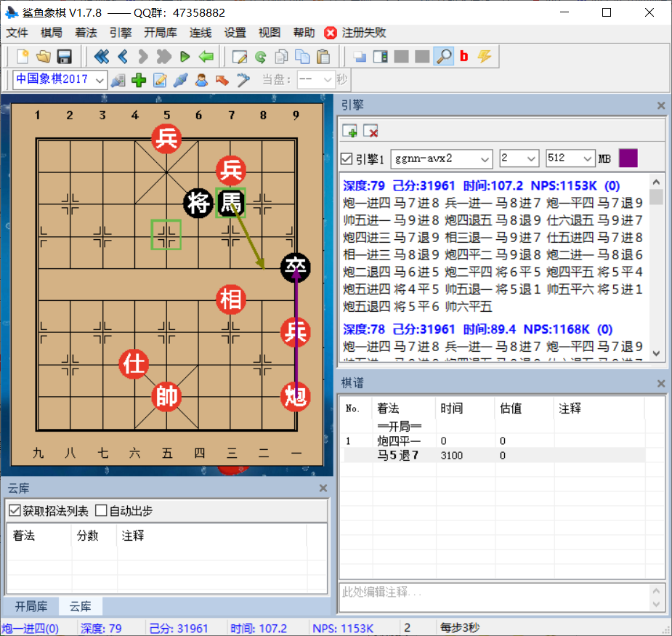Enable the 自动出步 checkbox
The image size is (672, 636).
[101, 511]
